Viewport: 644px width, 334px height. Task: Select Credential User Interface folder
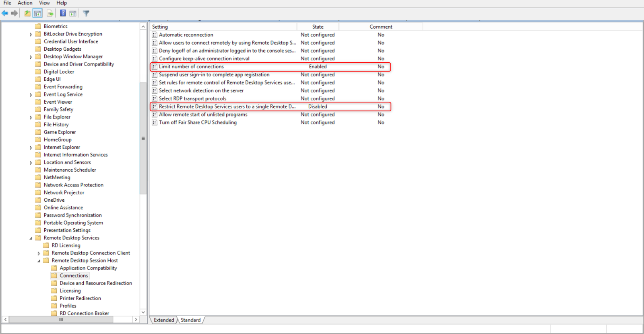(71, 41)
